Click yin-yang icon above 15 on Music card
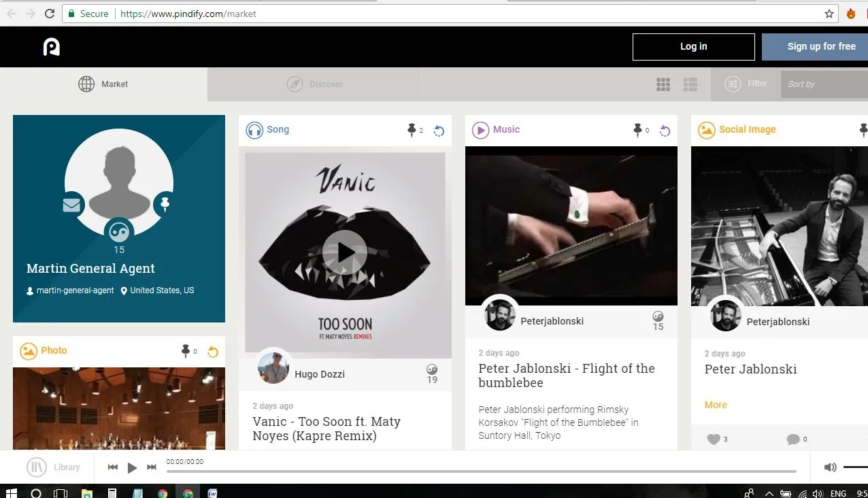The height and width of the screenshot is (498, 868). (658, 316)
